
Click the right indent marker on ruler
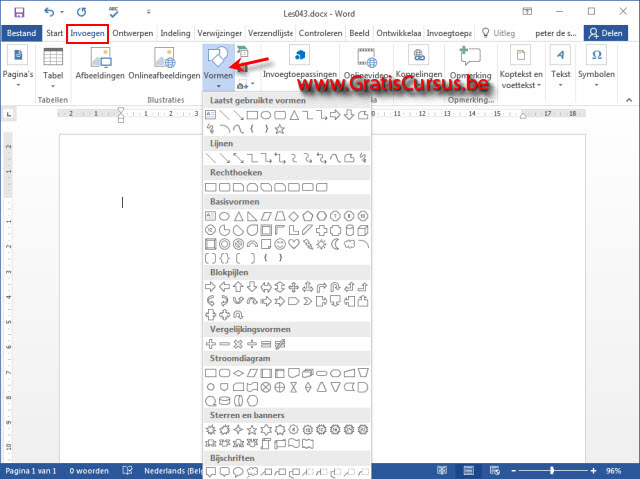[x=523, y=116]
